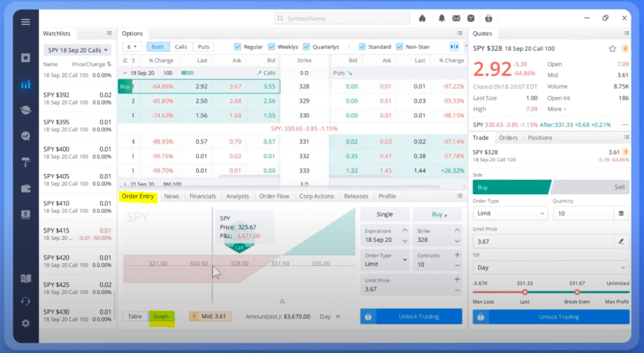Image resolution: width=644 pixels, height=353 pixels.
Task: Toggle the Weeklys checkbox
Action: [x=271, y=47]
